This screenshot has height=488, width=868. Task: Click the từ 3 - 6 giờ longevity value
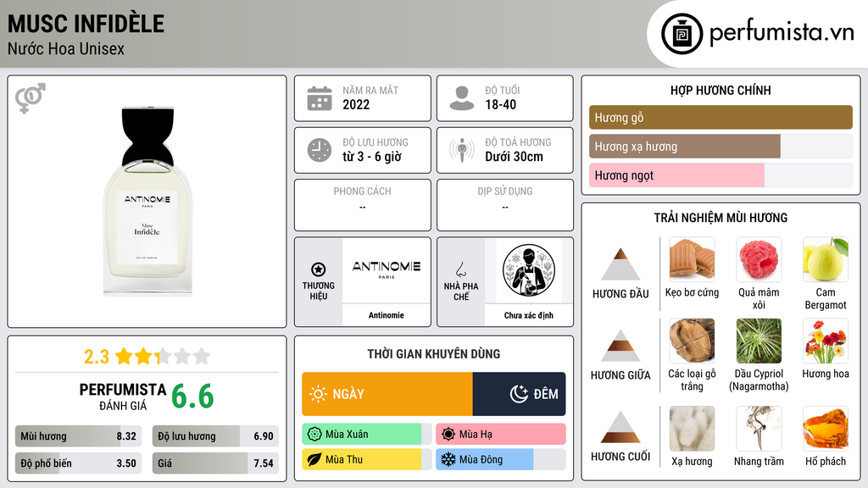pos(372,157)
